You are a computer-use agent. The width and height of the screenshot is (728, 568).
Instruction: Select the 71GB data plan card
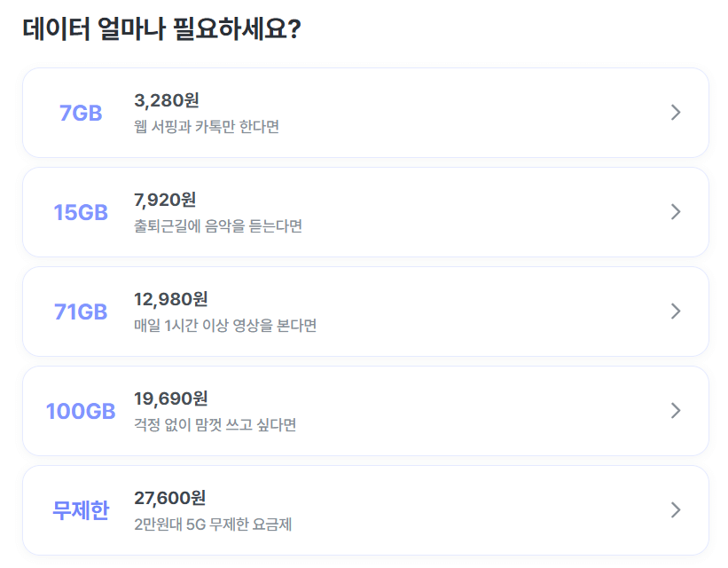[364, 312]
